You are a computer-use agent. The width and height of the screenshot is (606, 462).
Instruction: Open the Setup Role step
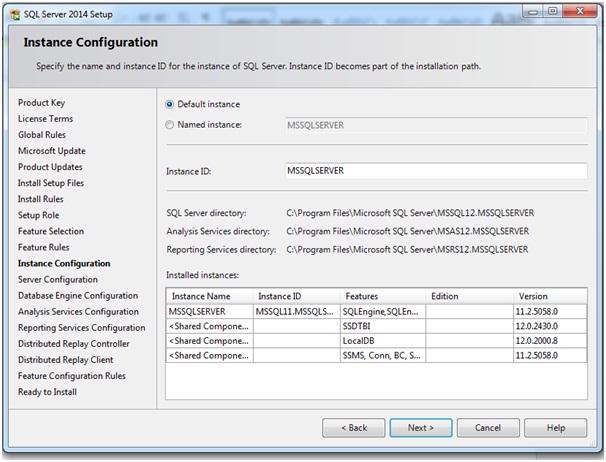pos(39,215)
